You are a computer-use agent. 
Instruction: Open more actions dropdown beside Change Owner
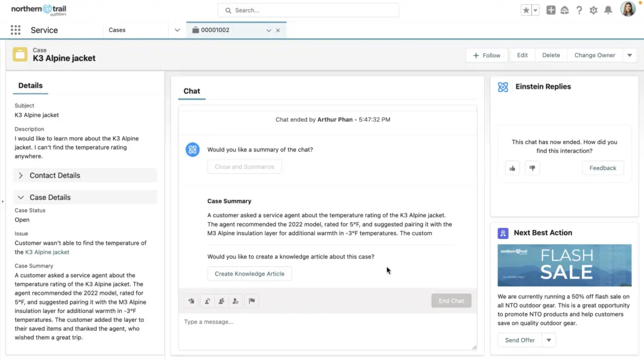click(630, 55)
